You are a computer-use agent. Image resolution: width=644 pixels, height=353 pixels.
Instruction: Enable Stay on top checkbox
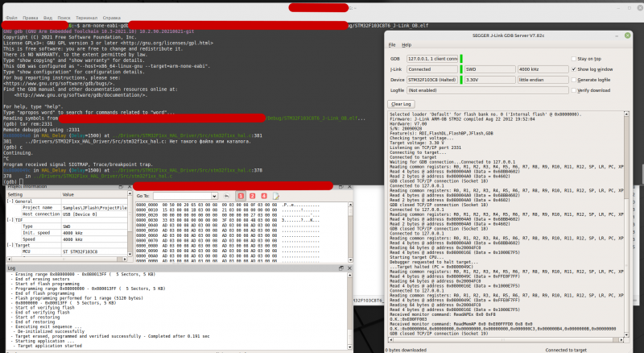tap(574, 59)
